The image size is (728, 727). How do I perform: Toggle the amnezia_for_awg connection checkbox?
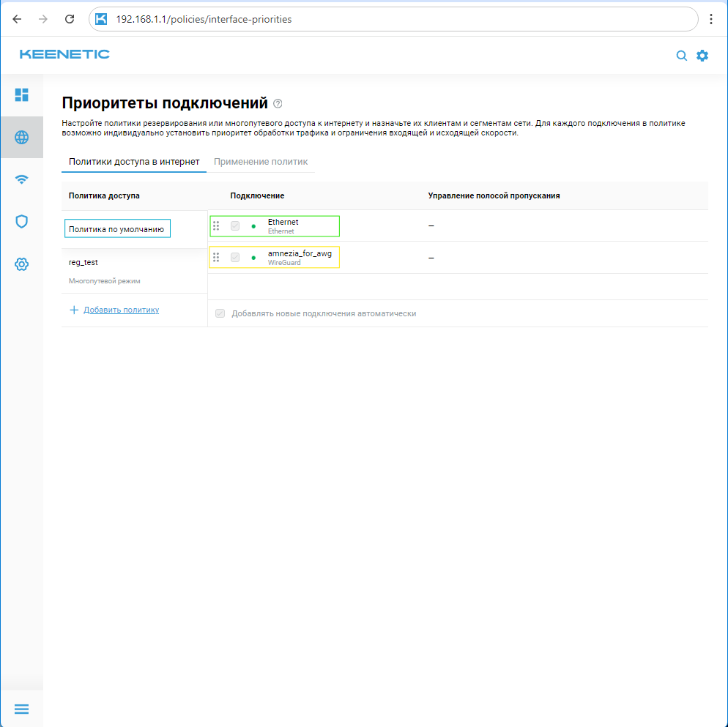point(235,258)
